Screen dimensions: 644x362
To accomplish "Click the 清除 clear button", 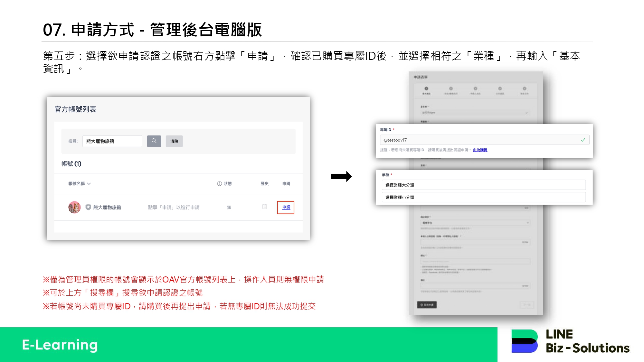I will pyautogui.click(x=174, y=141).
